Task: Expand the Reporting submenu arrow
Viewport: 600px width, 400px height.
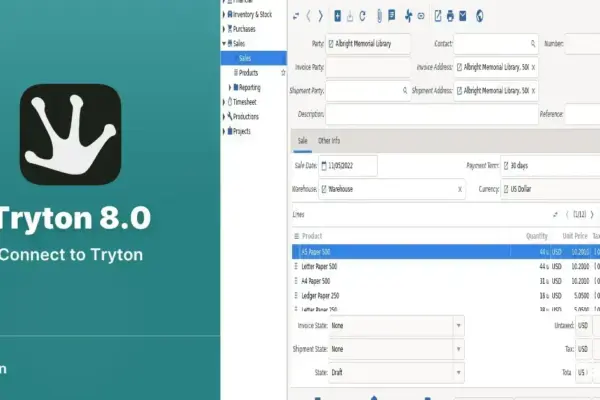Action: 230,88
